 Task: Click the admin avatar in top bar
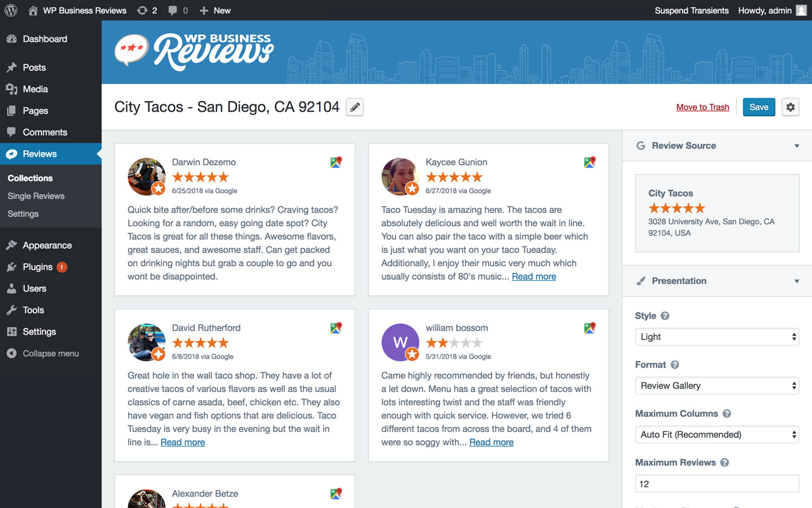click(x=801, y=10)
